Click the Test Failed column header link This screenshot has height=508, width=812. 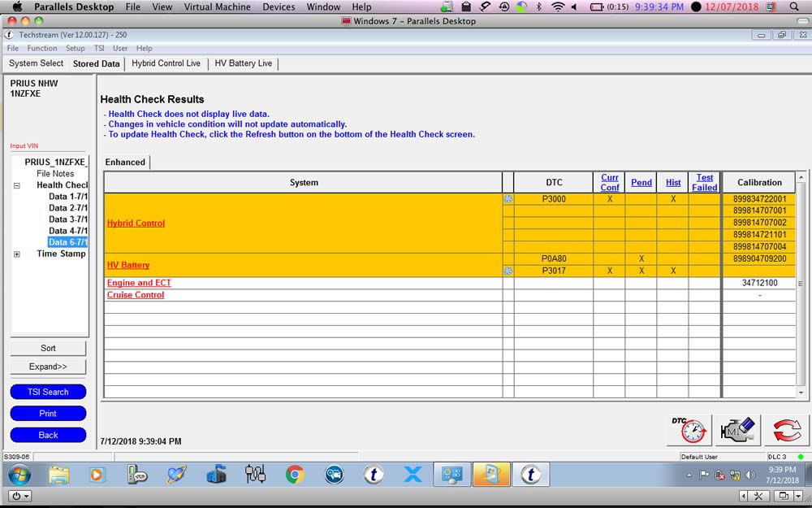coord(704,182)
